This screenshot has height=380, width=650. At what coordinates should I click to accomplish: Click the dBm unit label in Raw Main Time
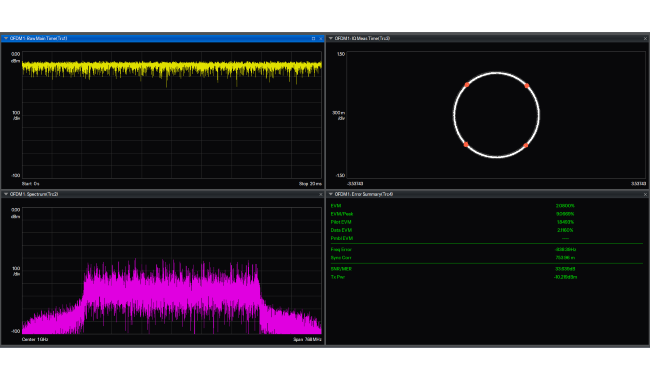point(15,61)
